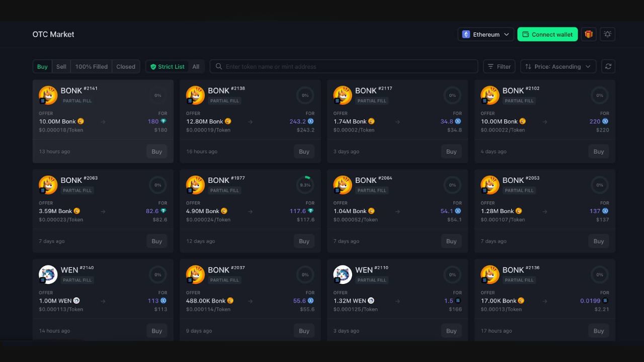The height and width of the screenshot is (362, 644).
Task: Open the Ethereum network dropdown
Action: coord(486,34)
